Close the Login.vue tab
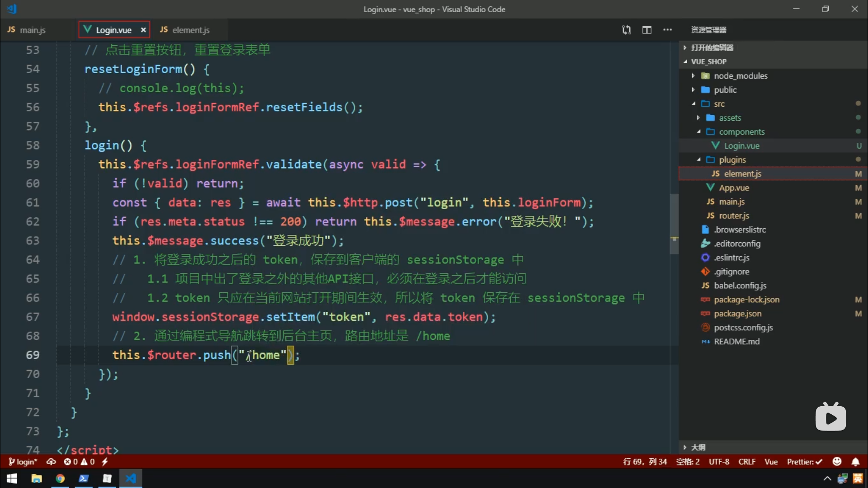Image resolution: width=868 pixels, height=488 pixels. point(143,30)
